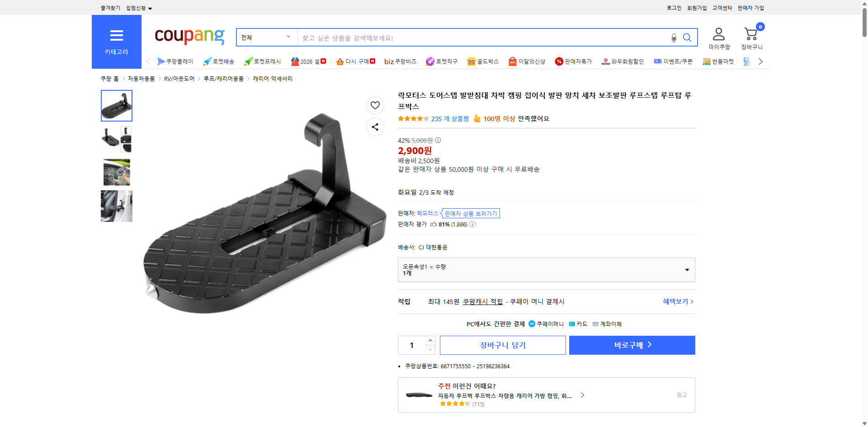
Task: Open the 장바구니 shopping cart icon
Action: click(x=750, y=34)
